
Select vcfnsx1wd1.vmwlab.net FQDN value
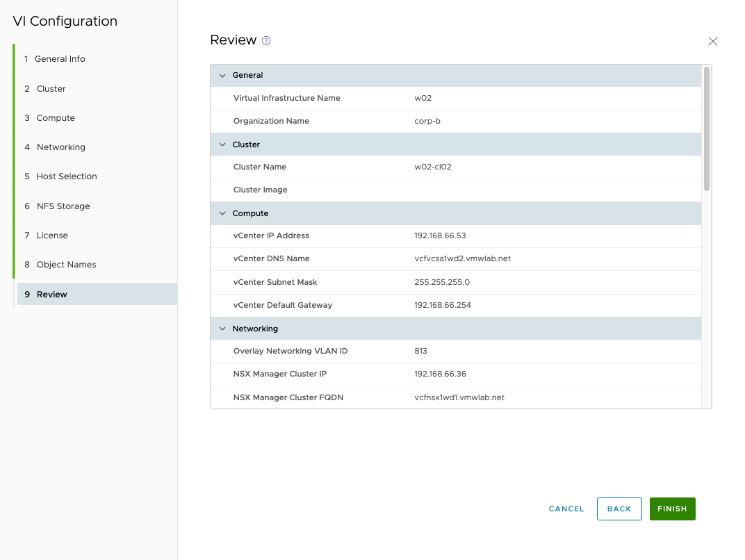(x=459, y=397)
